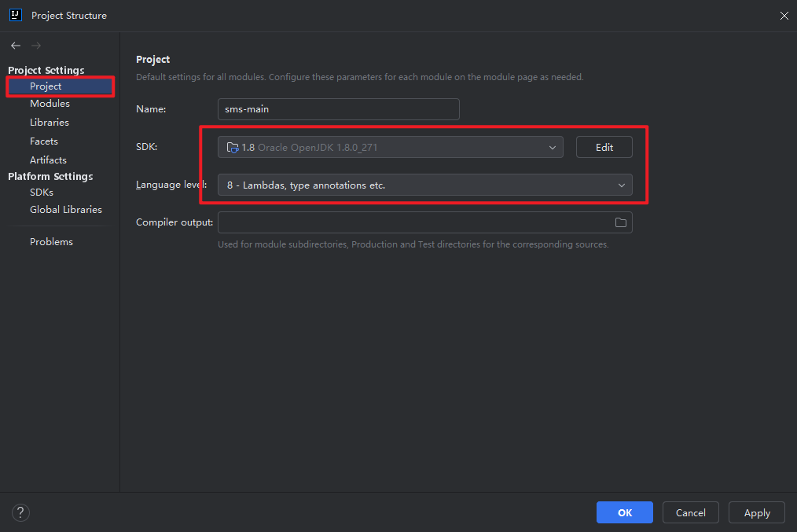
Task: Select Project in Project Settings
Action: 60,86
